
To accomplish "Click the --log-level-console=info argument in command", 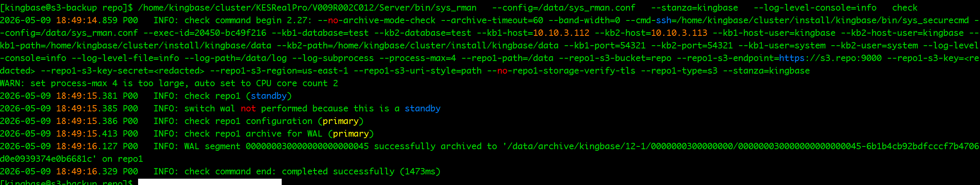I will coord(815,8).
